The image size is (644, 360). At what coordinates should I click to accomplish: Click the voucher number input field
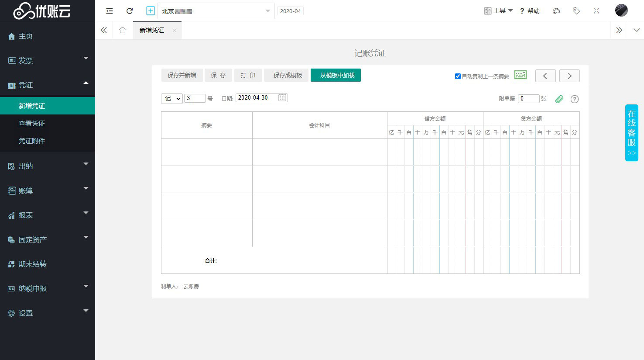[x=195, y=98]
